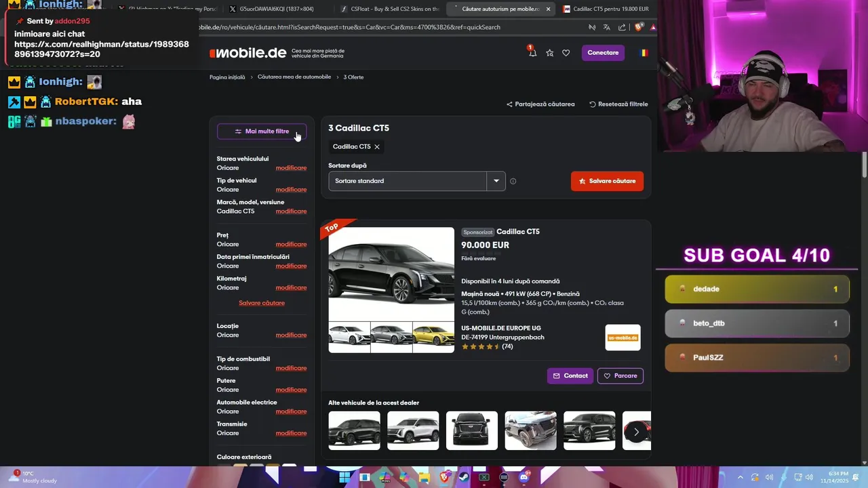Screen dimensions: 868x488
Task: Open Mai multe filtre
Action: coord(262,131)
